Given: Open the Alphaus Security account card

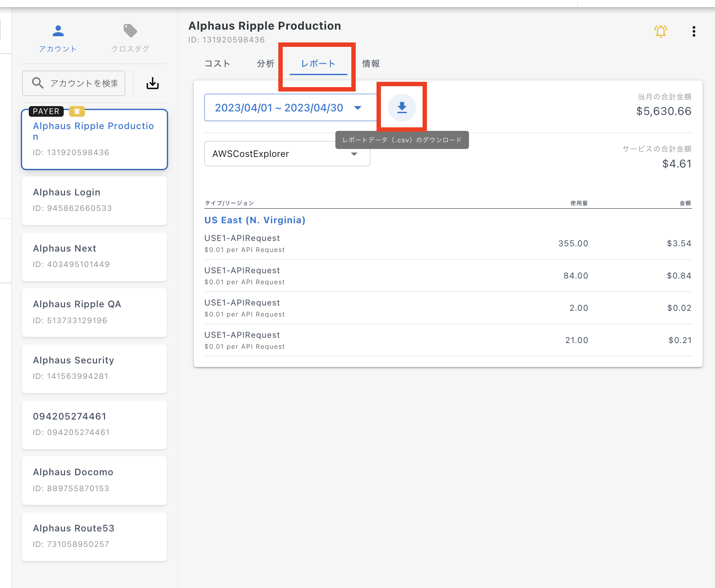Looking at the screenshot, I should tap(94, 368).
